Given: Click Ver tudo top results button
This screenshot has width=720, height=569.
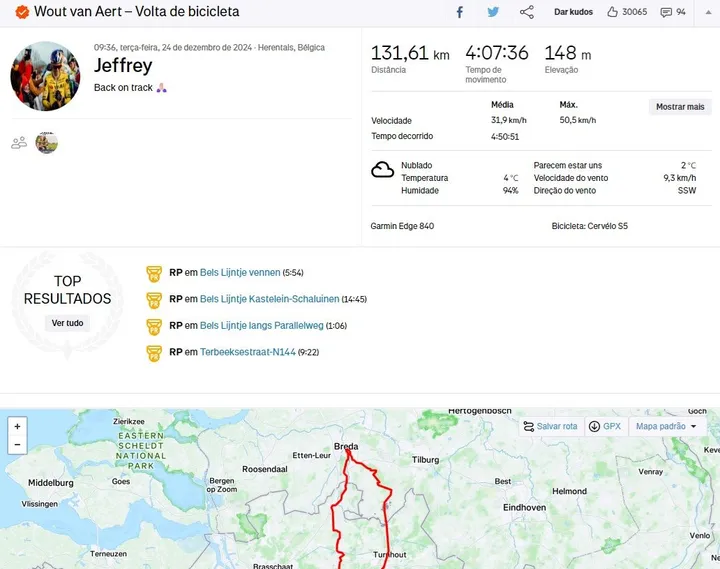Looking at the screenshot, I should point(68,323).
